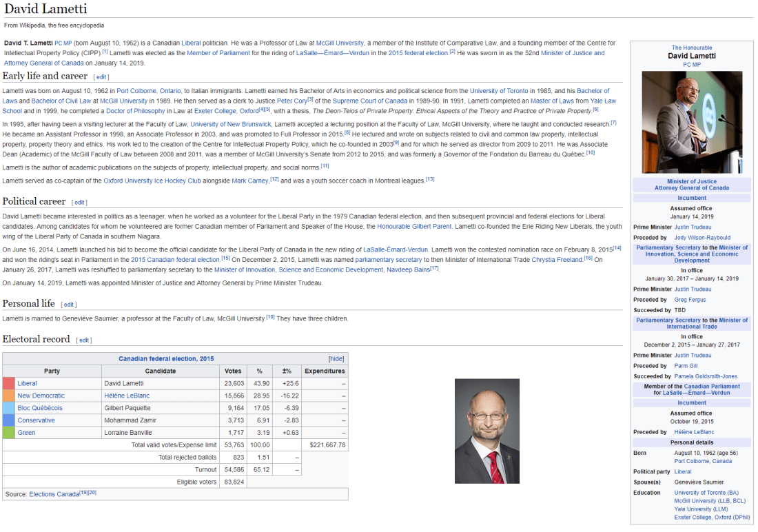Click the Bloc Québécois color swatch
The height and width of the screenshot is (532, 758).
[7, 407]
